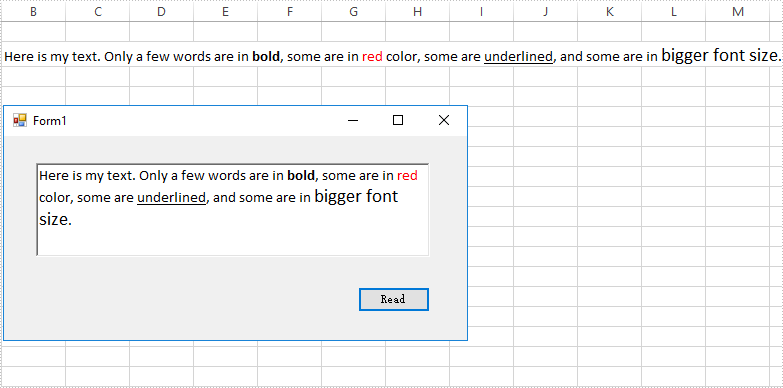Click the bold word in spreadsheet cell text
This screenshot has width=783, height=388.
(266, 56)
